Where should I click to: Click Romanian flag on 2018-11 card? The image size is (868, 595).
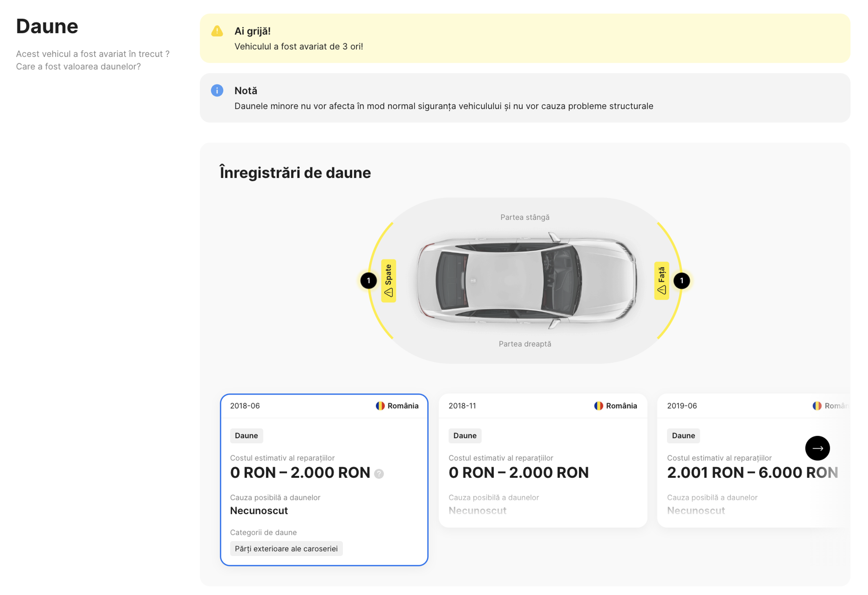coord(598,406)
